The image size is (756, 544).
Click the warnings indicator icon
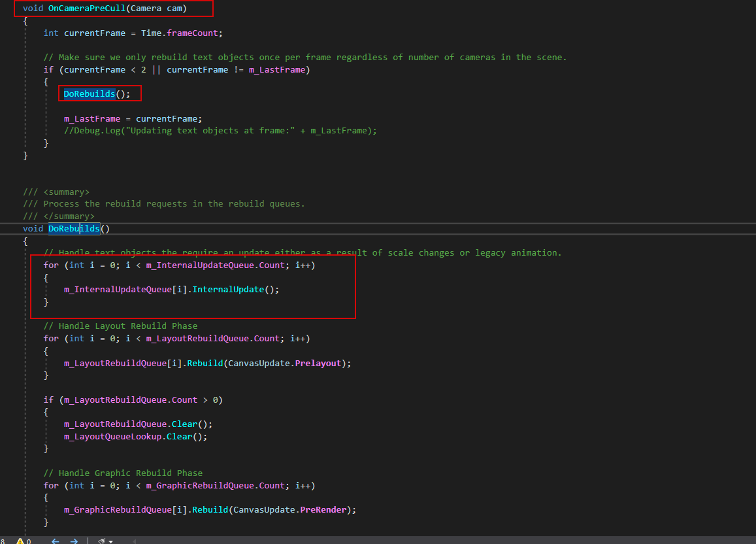(x=20, y=541)
